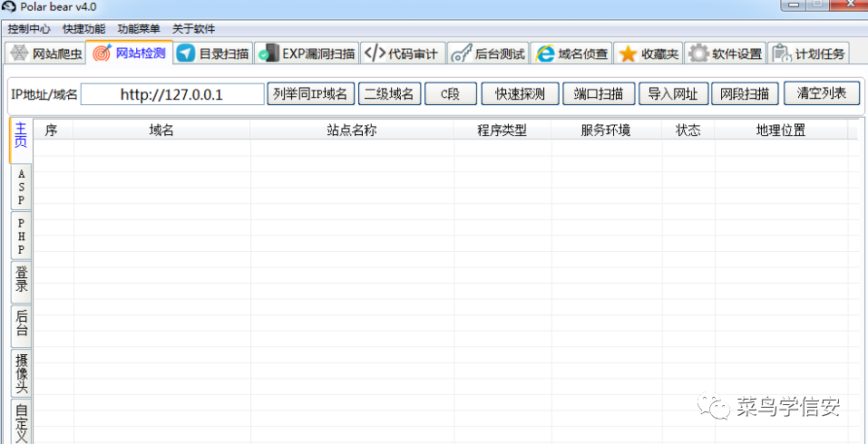The width and height of the screenshot is (868, 444).
Task: Select the ASP vertical side tab
Action: 21,187
